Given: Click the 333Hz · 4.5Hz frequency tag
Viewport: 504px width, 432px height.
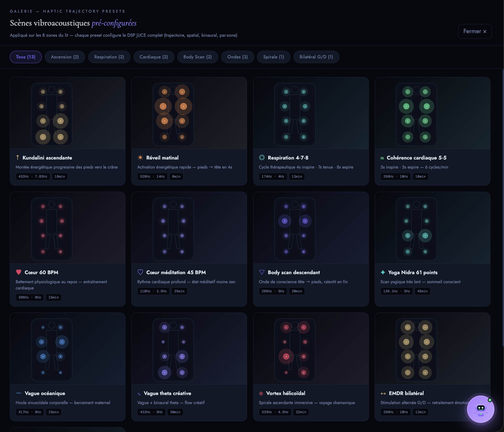Looking at the screenshot, I should (275, 412).
